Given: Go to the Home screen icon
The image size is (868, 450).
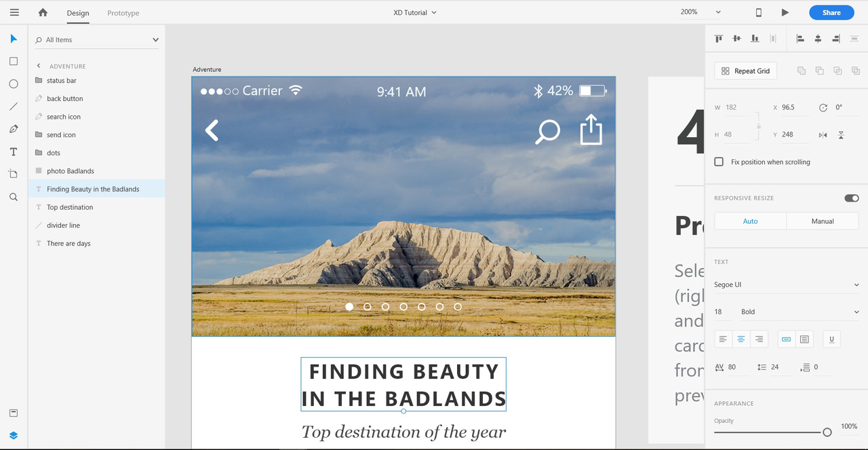Looking at the screenshot, I should pyautogui.click(x=43, y=12).
